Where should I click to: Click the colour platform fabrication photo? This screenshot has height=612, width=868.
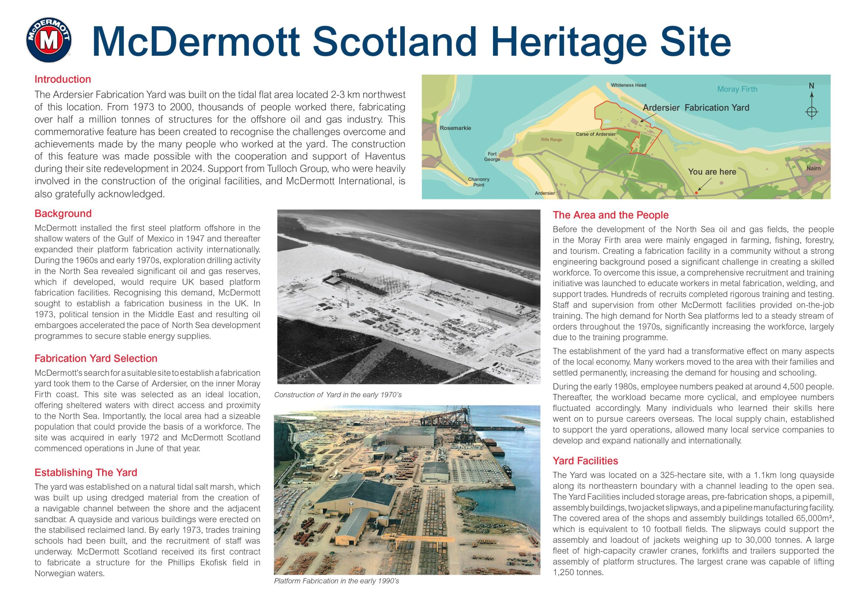pos(407,490)
